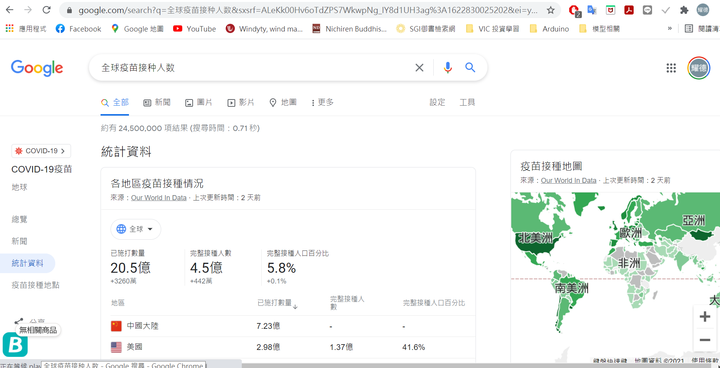The width and height of the screenshot is (720, 368).
Task: Open the YouTube bookmark
Action: (x=194, y=28)
